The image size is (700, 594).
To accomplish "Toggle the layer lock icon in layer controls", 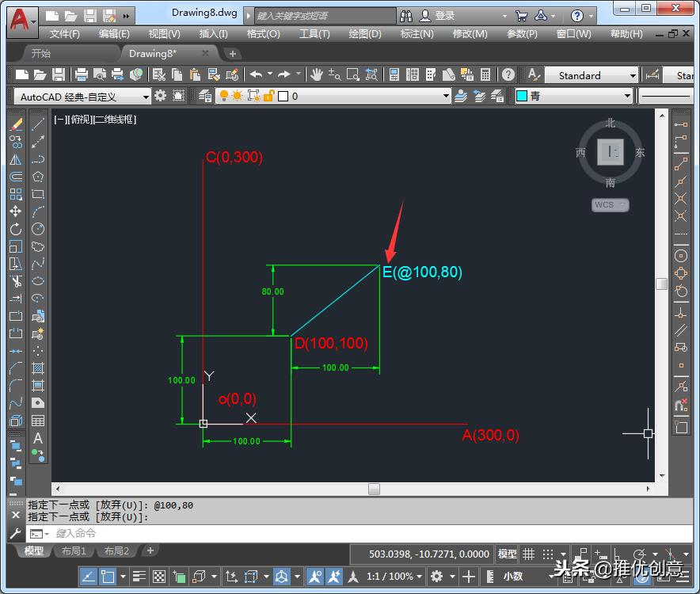I will coord(270,97).
